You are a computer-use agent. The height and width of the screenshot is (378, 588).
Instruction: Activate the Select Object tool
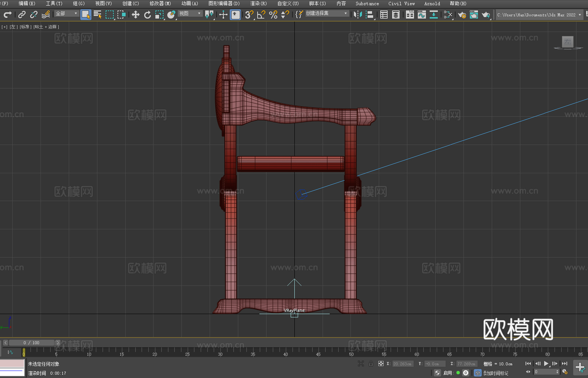(86, 14)
